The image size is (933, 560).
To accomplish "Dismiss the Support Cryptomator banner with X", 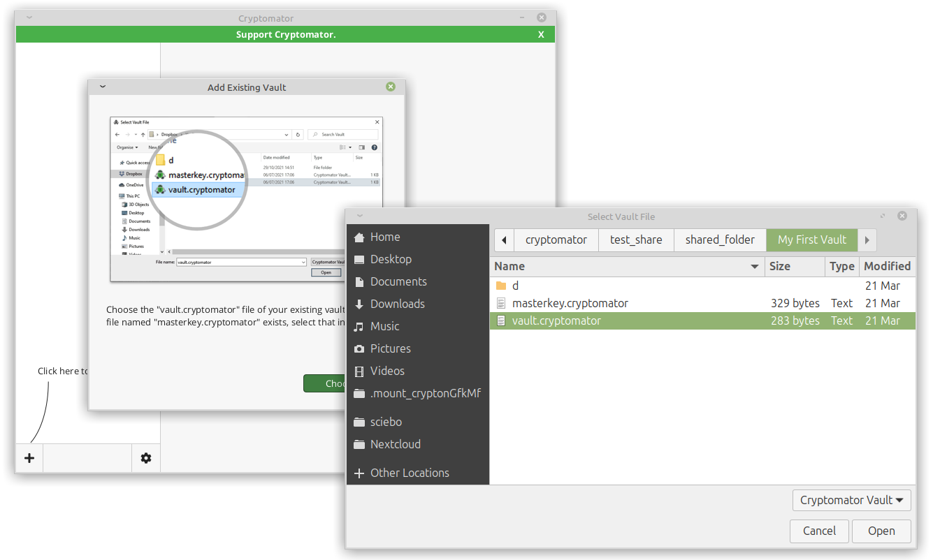I will click(x=541, y=34).
